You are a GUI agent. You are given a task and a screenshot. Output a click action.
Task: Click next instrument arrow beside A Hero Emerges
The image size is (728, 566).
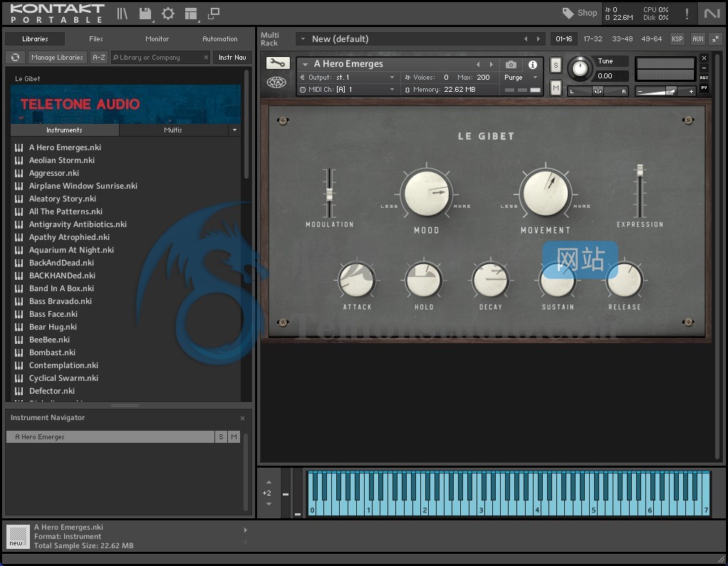(492, 65)
